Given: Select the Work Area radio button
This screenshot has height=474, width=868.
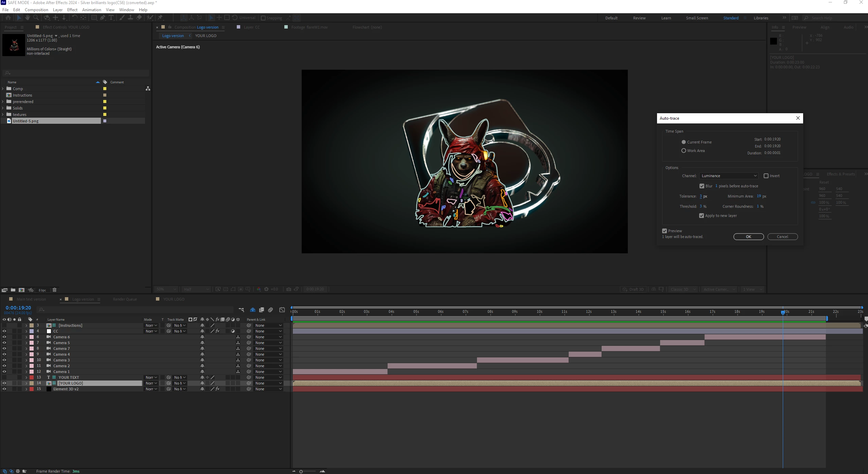Looking at the screenshot, I should (684, 151).
